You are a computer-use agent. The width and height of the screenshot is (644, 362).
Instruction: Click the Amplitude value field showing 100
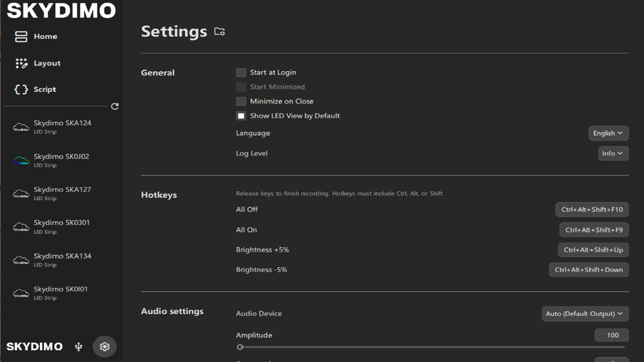coord(611,335)
